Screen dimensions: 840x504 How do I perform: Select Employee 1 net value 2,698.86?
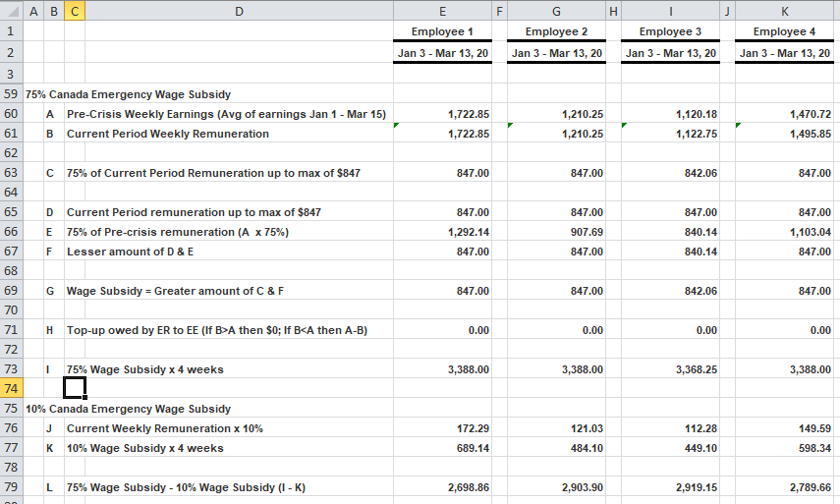pyautogui.click(x=442, y=487)
